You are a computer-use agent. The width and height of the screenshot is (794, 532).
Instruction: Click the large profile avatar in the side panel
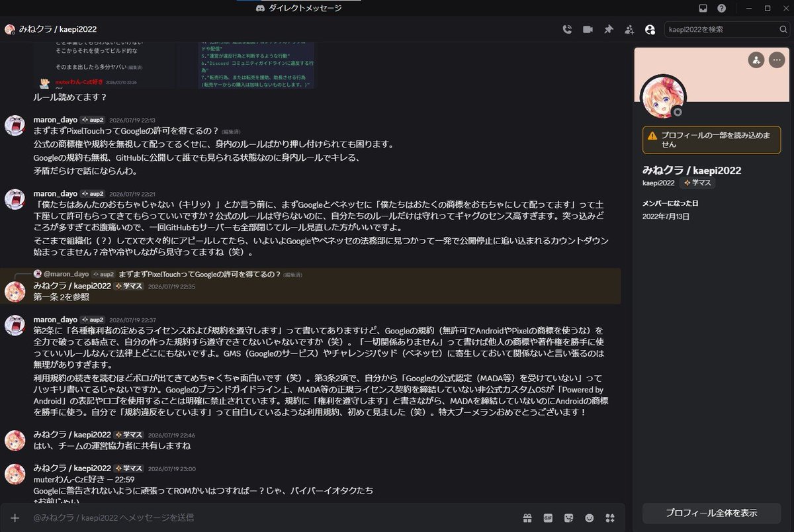663,98
